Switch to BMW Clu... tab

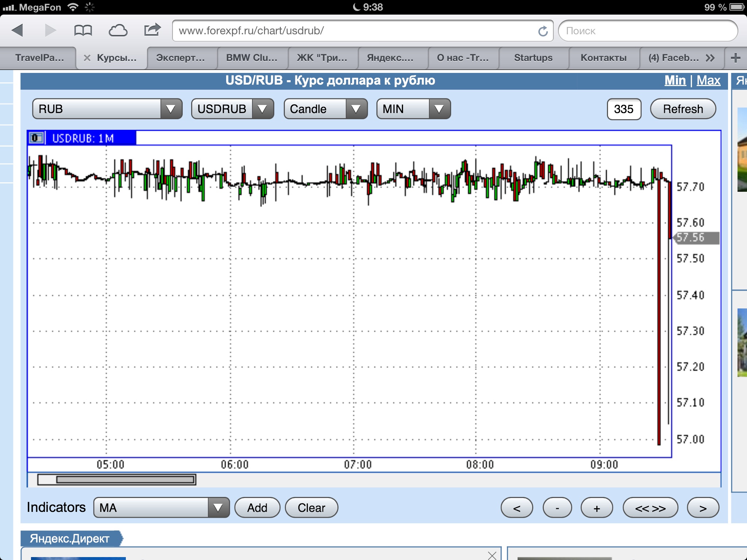coord(252,58)
